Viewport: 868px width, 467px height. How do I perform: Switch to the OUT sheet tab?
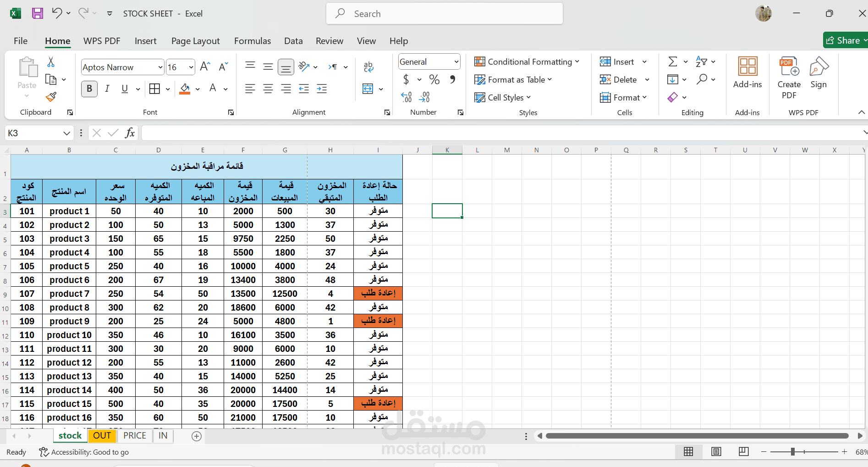pos(102,436)
